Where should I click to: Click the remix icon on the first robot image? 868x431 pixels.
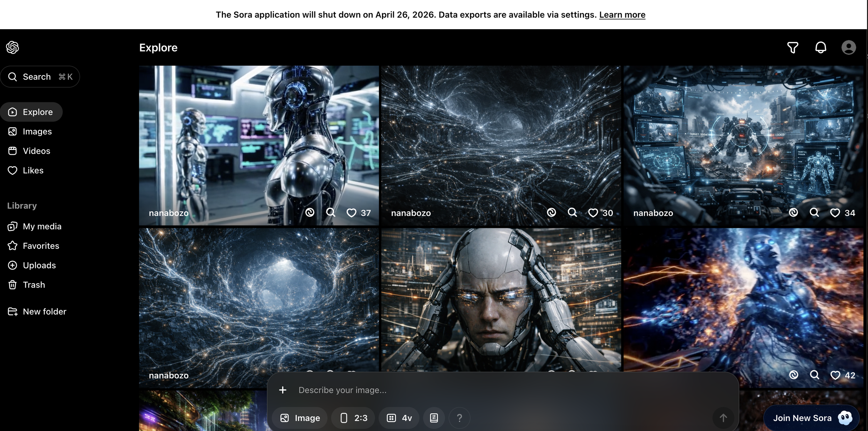(309, 213)
